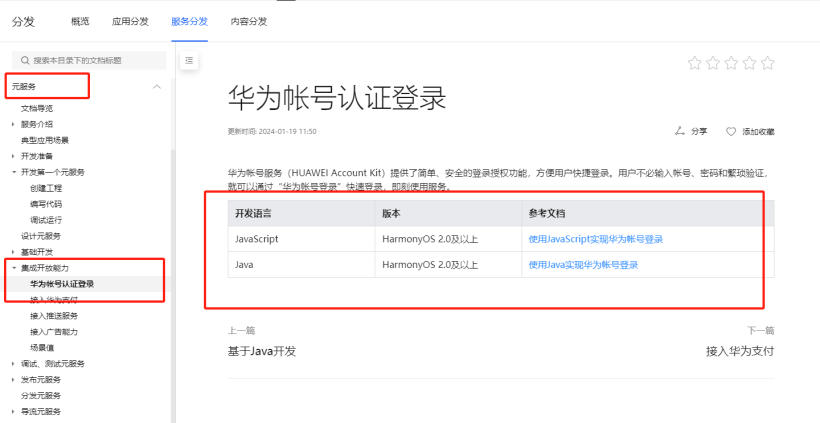Collapse the 开发第一个元服务 node
Screen dimensions: 820x423
(14, 172)
